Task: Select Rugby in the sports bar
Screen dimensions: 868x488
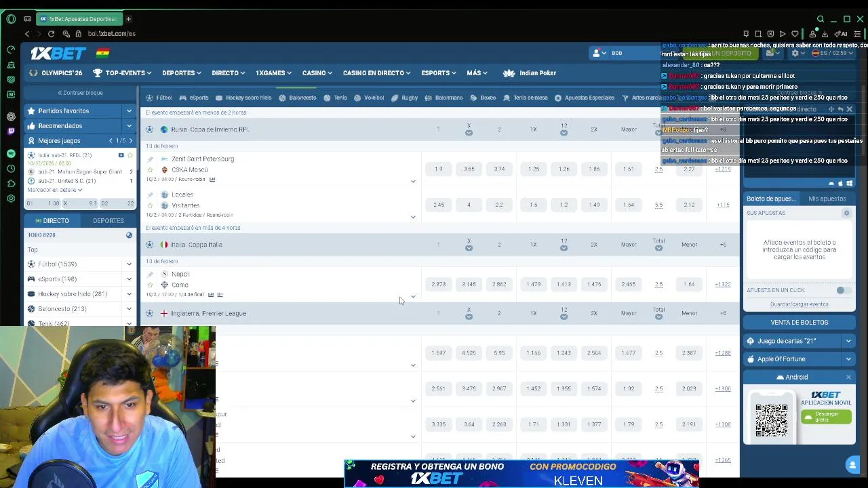Action: click(404, 98)
